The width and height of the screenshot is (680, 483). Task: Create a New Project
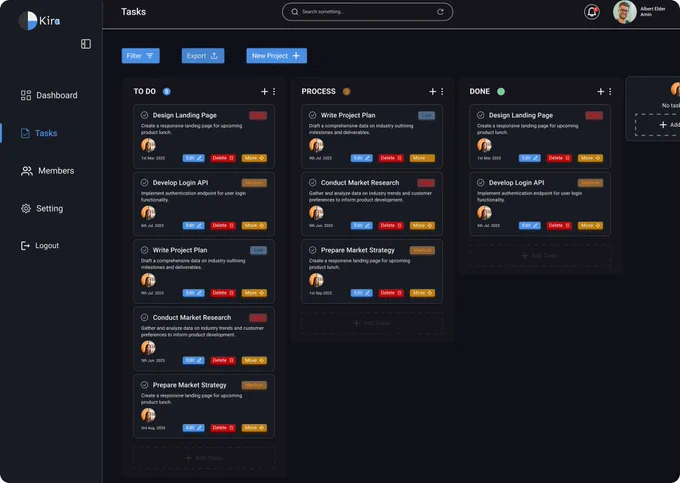[276, 55]
